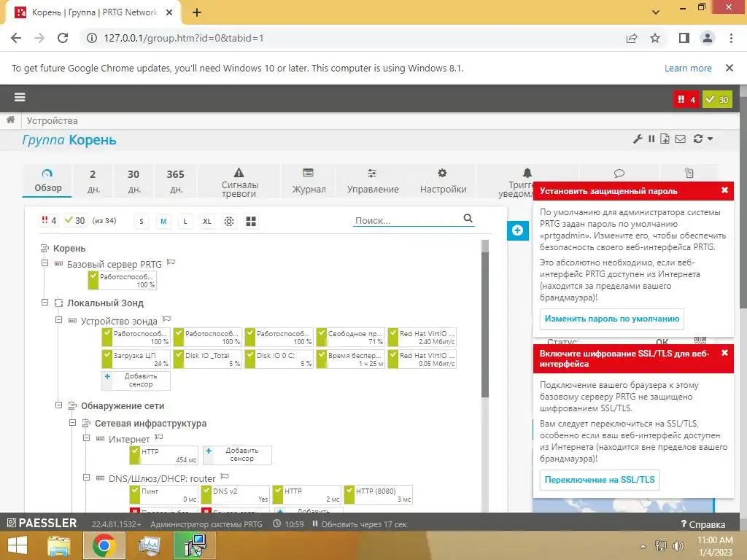Click Добавить сенсор under Устройство зонда
Screen dimensions: 747x560
(136, 381)
